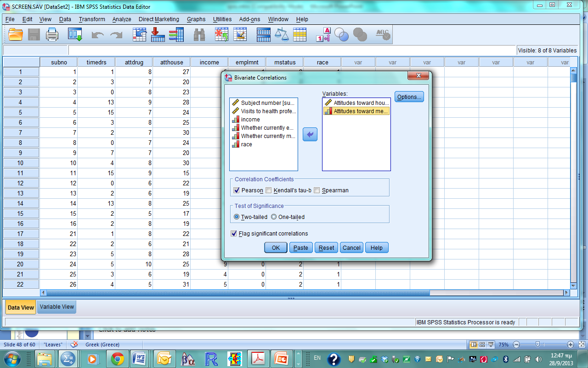
Task: Click the Weight cases scales icon
Action: (282, 34)
